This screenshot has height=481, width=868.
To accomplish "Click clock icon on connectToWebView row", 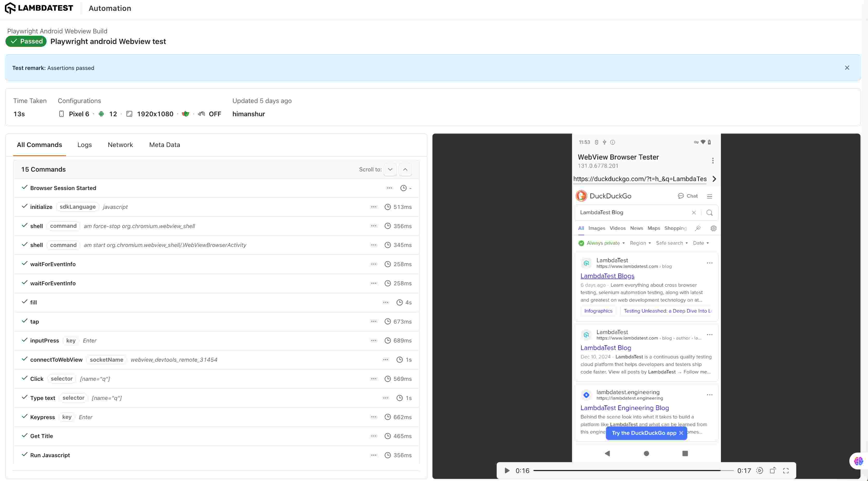I will pyautogui.click(x=399, y=360).
